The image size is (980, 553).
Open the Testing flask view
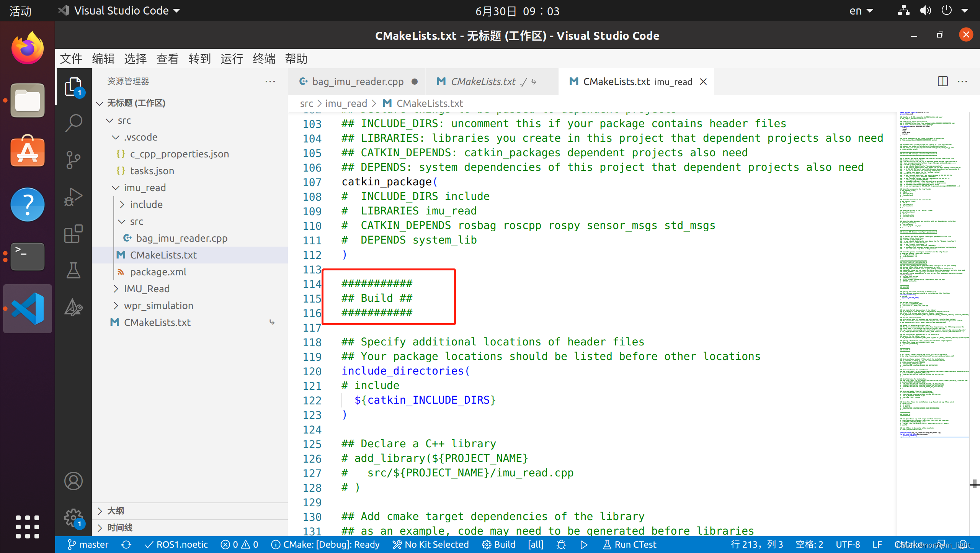[73, 270]
